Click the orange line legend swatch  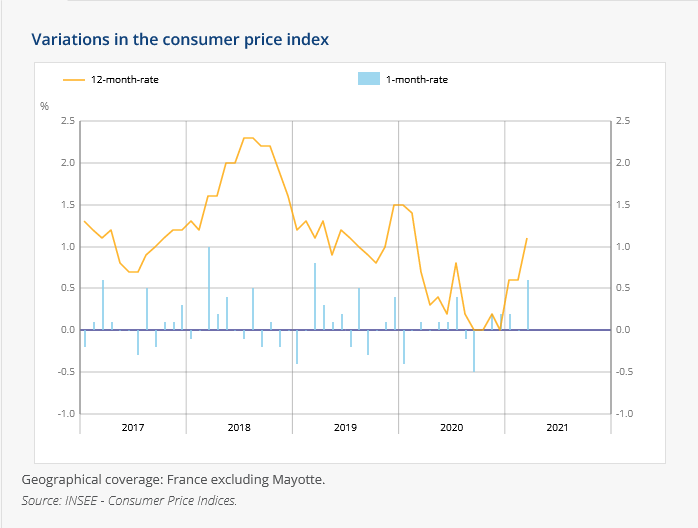[x=75, y=79]
